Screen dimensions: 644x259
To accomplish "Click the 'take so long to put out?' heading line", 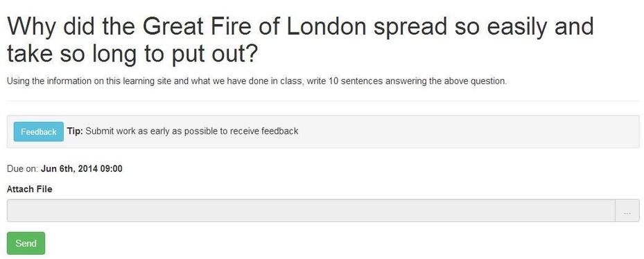I will click(132, 55).
